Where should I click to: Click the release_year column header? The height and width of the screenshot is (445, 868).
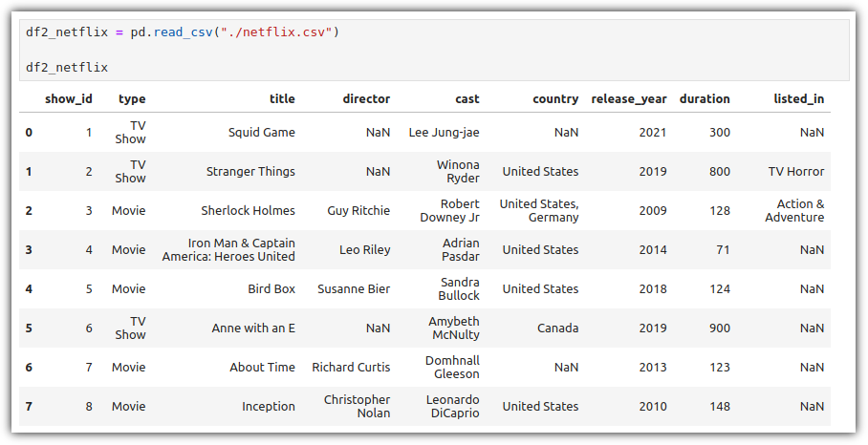[x=629, y=99]
